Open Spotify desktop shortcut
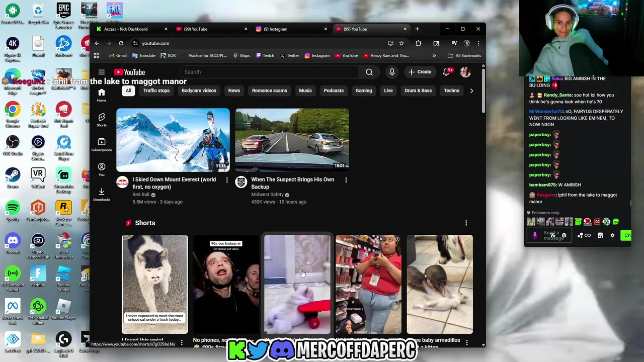This screenshot has height=362, width=644. 13,210
